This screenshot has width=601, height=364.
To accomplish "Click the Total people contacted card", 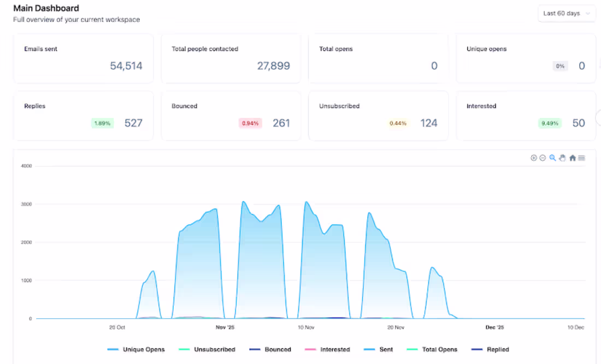I will [231, 58].
